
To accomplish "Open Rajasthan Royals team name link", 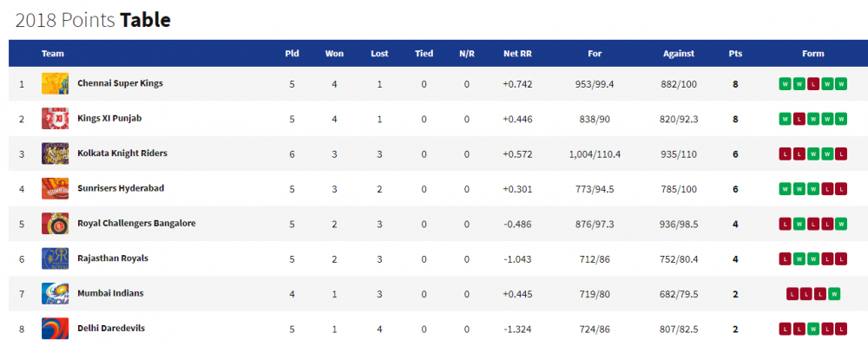I will coord(113,258).
